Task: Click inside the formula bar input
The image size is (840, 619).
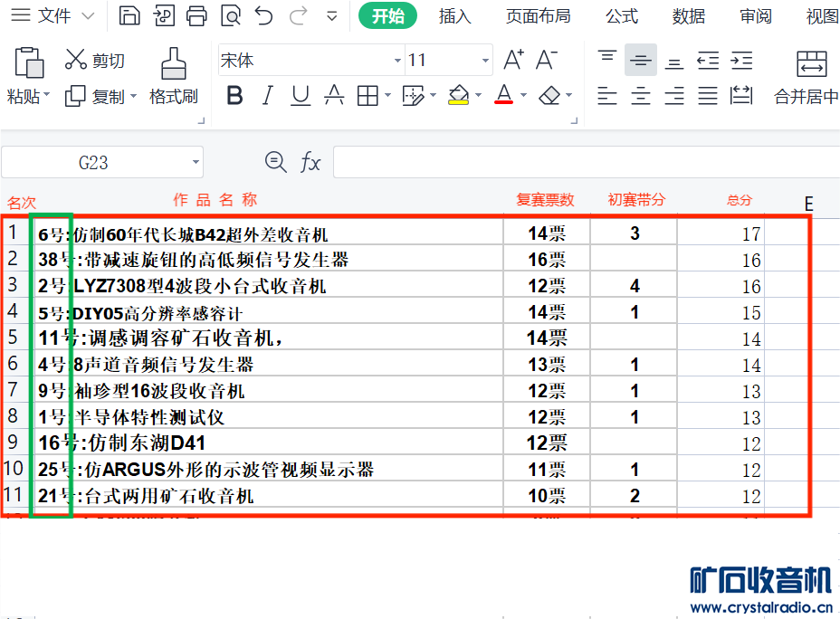Action: (579, 163)
